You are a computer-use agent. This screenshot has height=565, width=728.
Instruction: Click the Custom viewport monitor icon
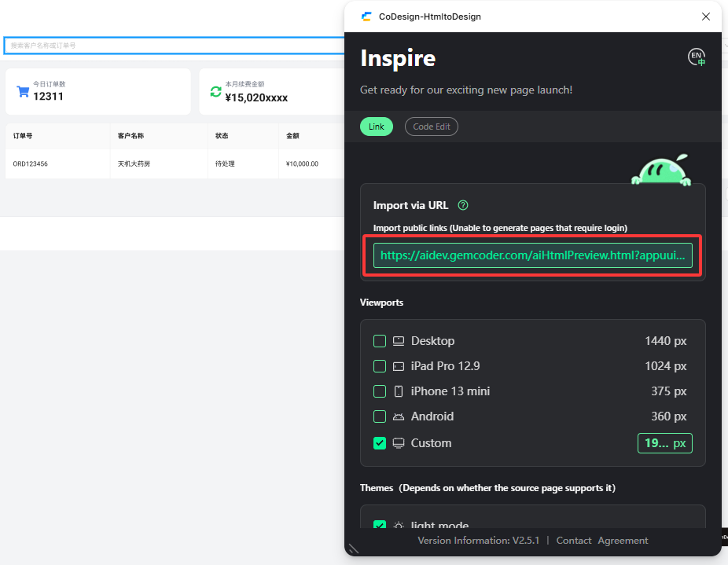coord(399,443)
